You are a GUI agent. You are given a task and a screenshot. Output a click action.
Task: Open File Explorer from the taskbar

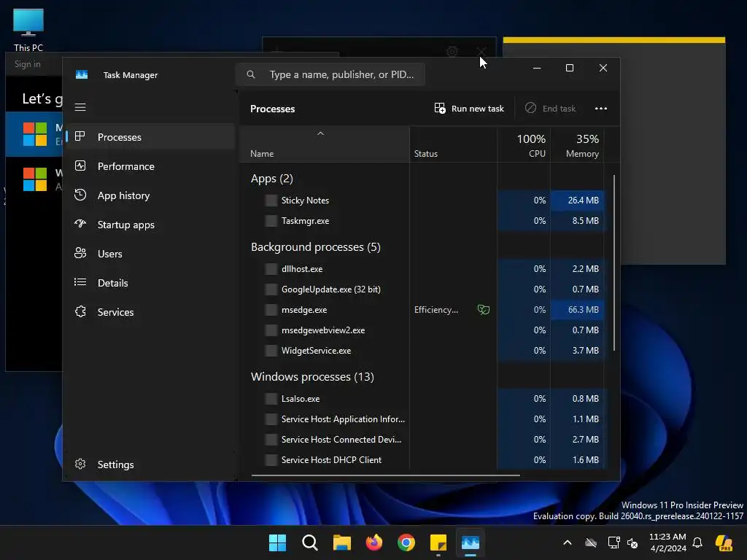point(341,542)
